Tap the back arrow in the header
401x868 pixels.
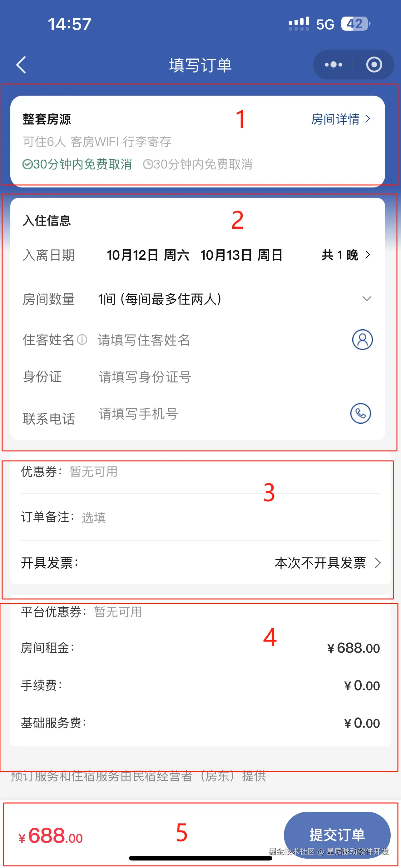coord(21,65)
